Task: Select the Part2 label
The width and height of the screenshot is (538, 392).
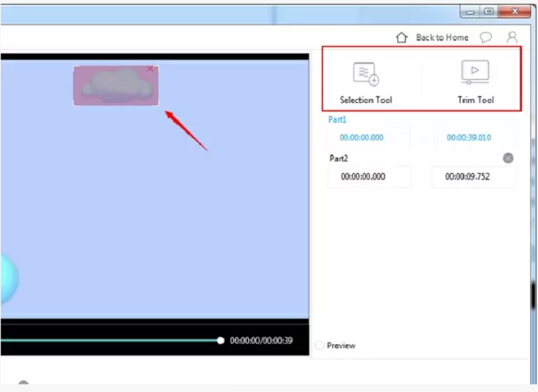Action: (x=339, y=158)
